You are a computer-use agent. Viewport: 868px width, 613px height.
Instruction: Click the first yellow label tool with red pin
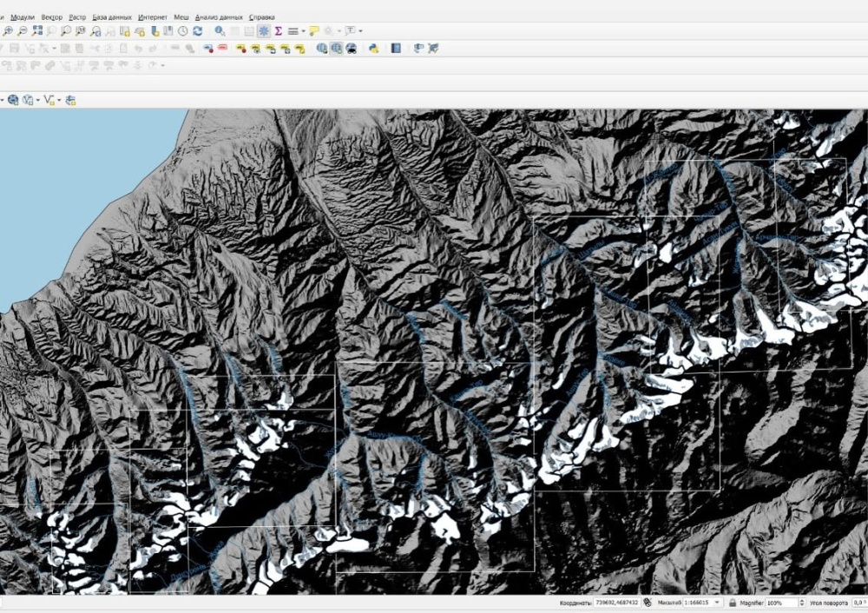coord(240,48)
